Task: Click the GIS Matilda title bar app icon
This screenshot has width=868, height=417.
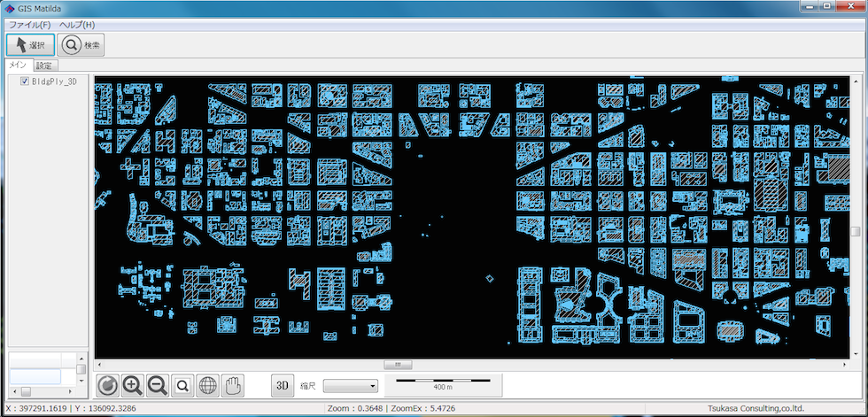Action: (x=10, y=8)
